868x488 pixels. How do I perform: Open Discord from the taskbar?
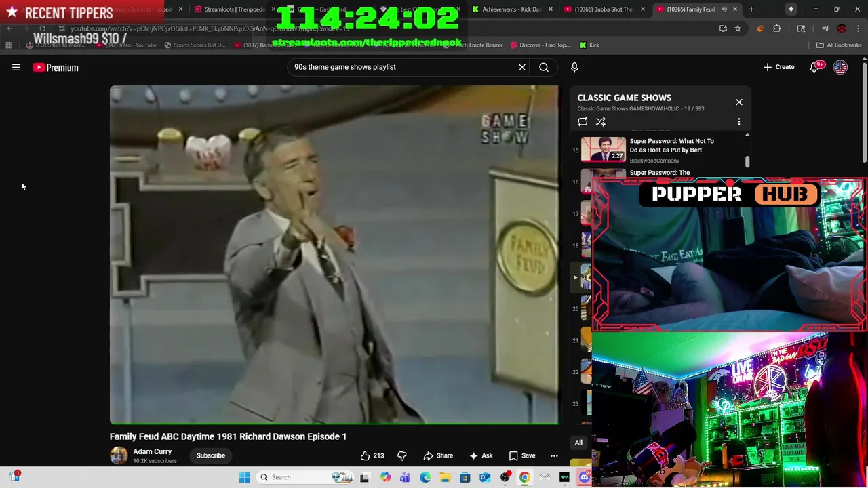(585, 477)
